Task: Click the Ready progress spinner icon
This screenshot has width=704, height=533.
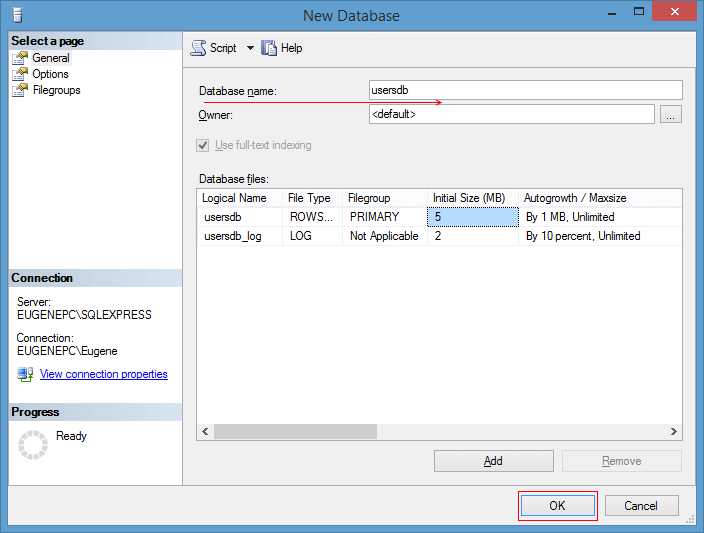Action: pyautogui.click(x=32, y=445)
